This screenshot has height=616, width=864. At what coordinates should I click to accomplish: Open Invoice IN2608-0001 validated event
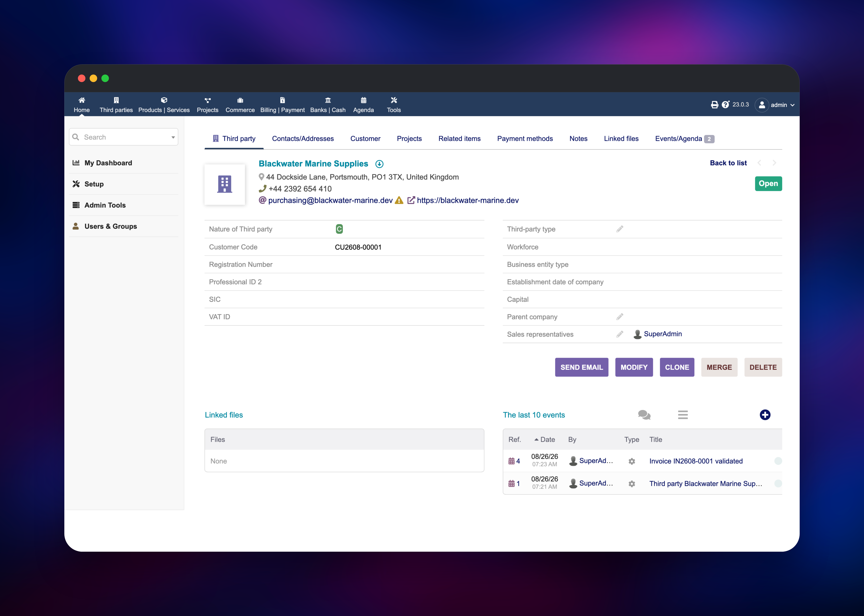tap(696, 461)
